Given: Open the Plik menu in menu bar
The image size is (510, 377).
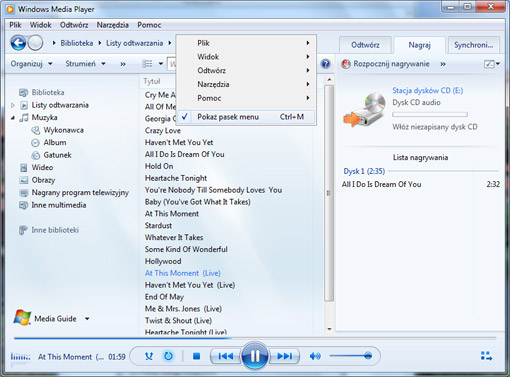Looking at the screenshot, I should (x=15, y=25).
